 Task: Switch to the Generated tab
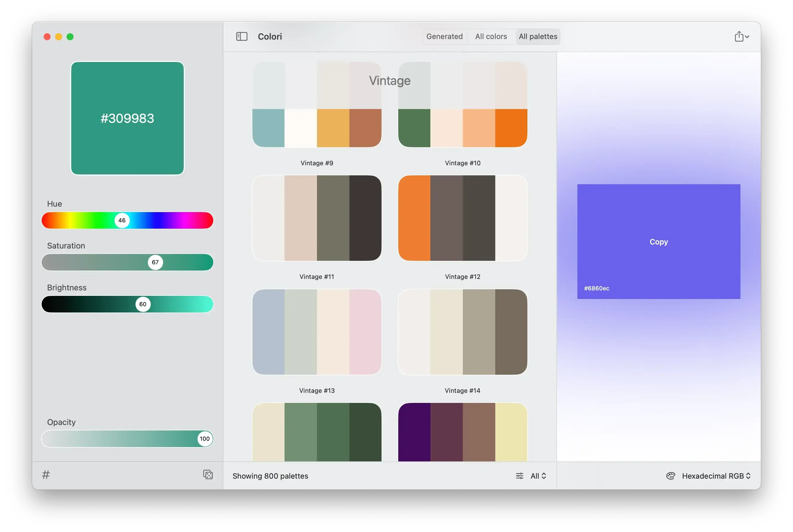point(444,36)
